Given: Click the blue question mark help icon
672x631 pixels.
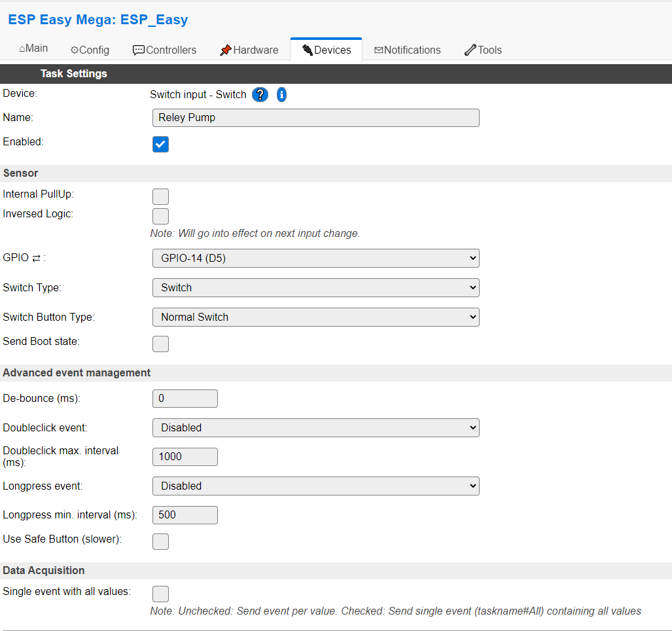Looking at the screenshot, I should tap(260, 94).
